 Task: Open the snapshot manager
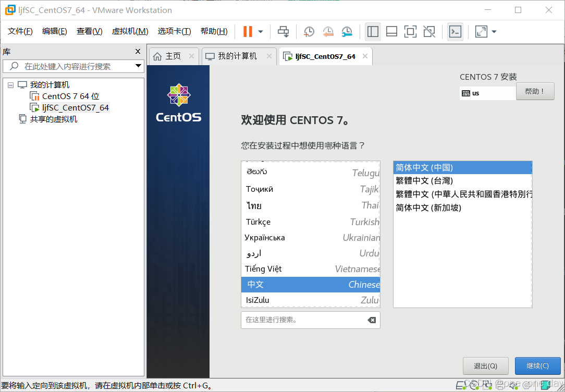tap(347, 32)
